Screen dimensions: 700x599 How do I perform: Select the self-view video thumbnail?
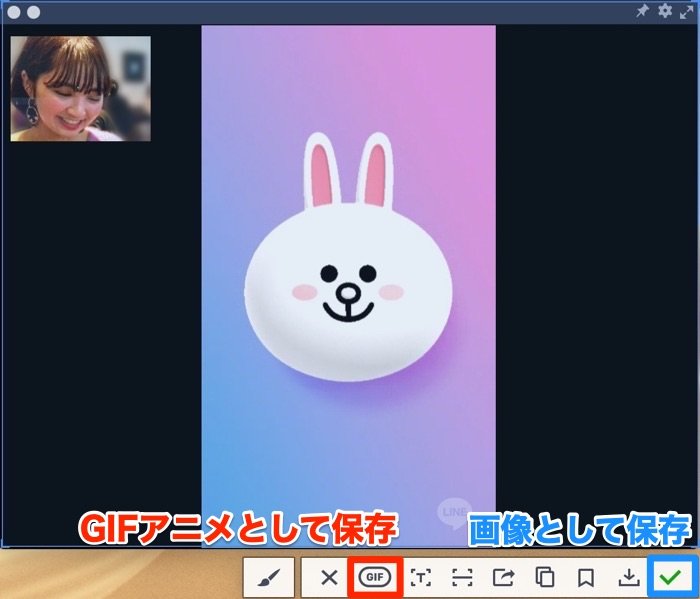click(x=80, y=88)
